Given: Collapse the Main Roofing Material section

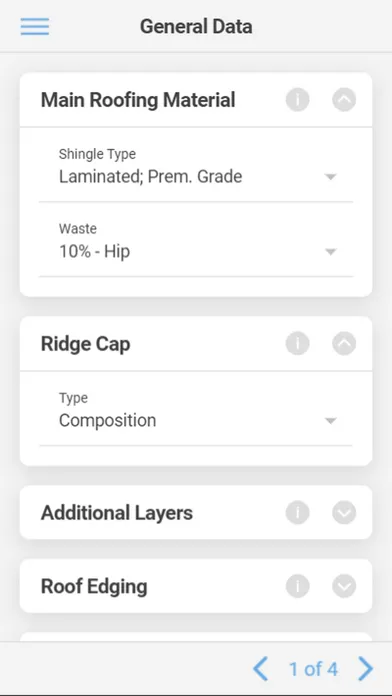Looking at the screenshot, I should tap(344, 99).
